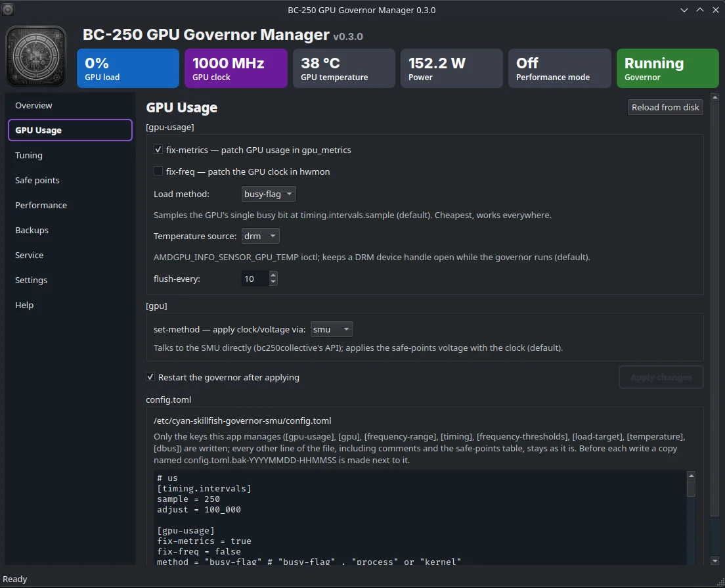Click the Off Performance mode tile
Viewport: 725px width, 588px height.
coord(560,68)
